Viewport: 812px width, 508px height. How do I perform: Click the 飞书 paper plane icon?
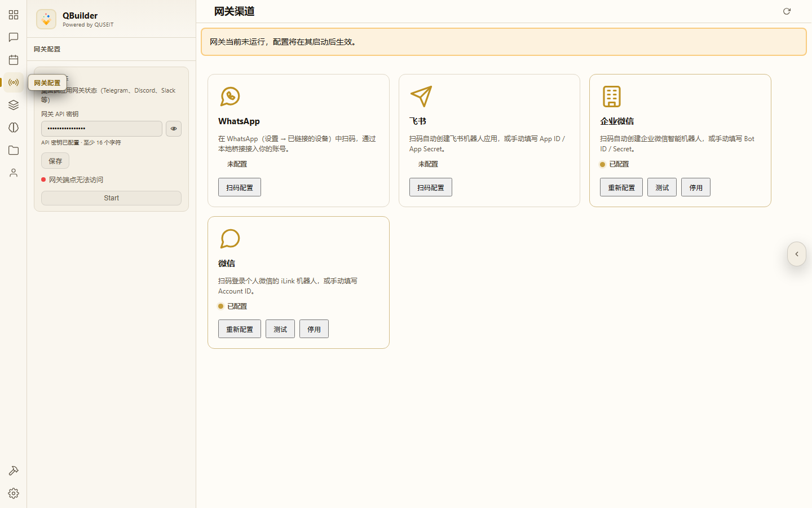click(421, 97)
